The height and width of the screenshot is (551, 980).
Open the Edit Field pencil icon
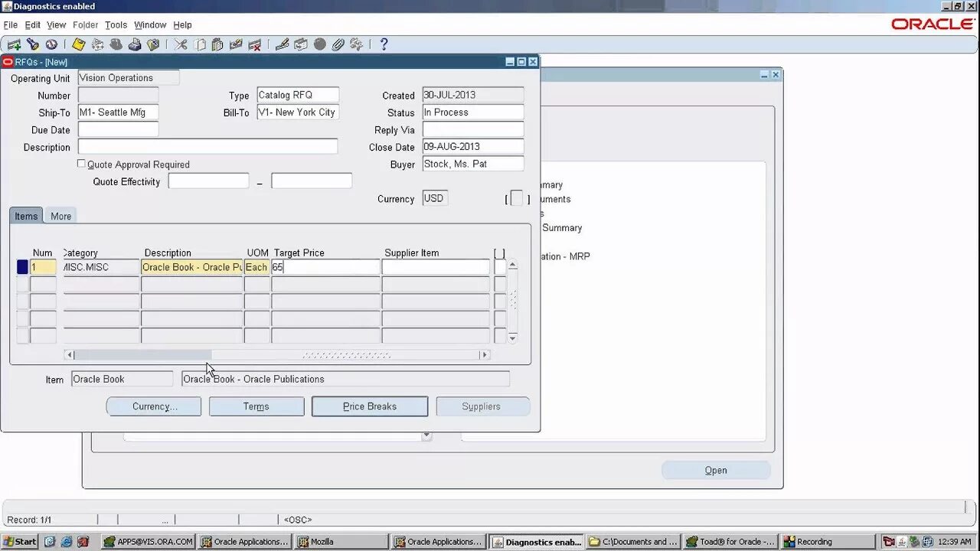coord(282,44)
